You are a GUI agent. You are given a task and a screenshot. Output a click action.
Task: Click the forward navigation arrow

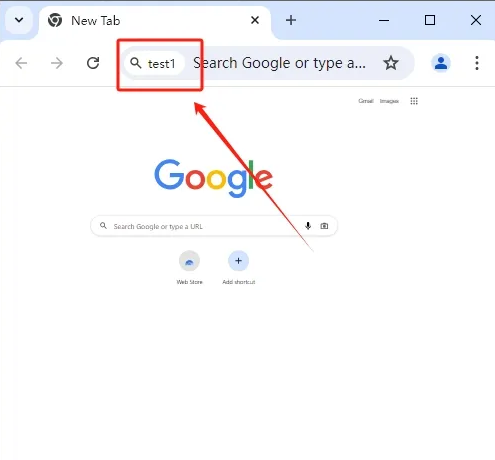coord(57,63)
